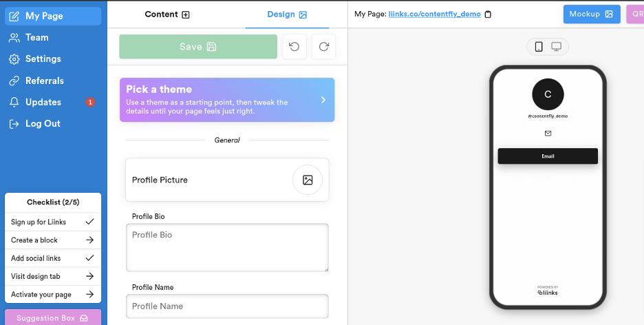Image resolution: width=644 pixels, height=325 pixels.
Task: Click the Mockup button
Action: point(591,14)
